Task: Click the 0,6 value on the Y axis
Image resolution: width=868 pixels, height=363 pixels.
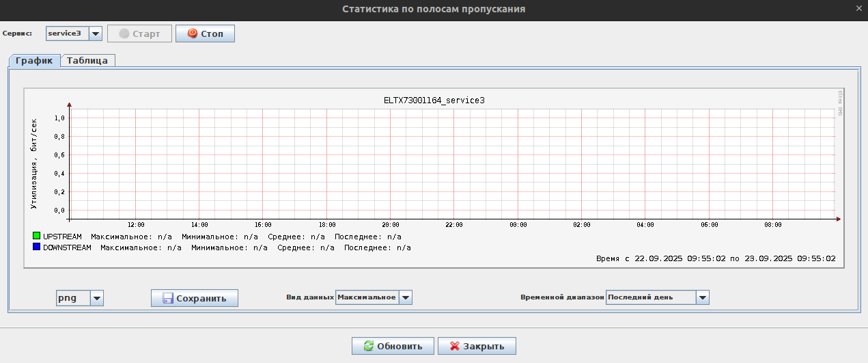Action: [x=59, y=155]
